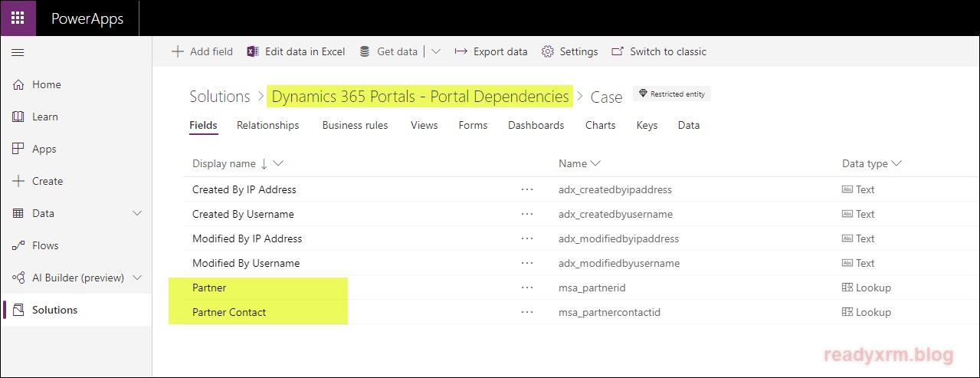
Task: Click the Settings gear icon in toolbar
Action: (x=547, y=51)
